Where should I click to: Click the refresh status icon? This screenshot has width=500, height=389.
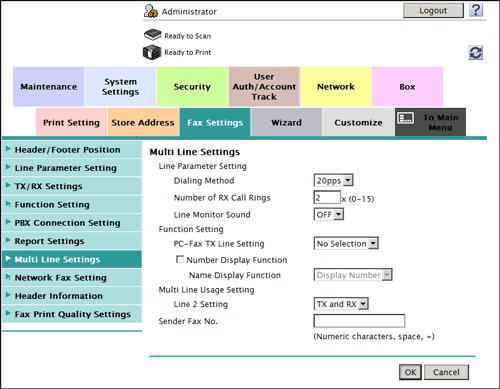click(x=476, y=53)
